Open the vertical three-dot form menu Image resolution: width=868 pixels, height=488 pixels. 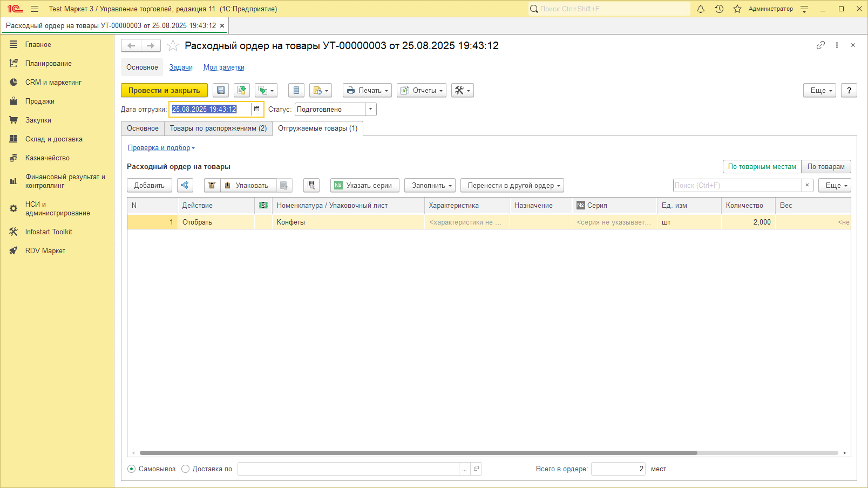coord(837,45)
